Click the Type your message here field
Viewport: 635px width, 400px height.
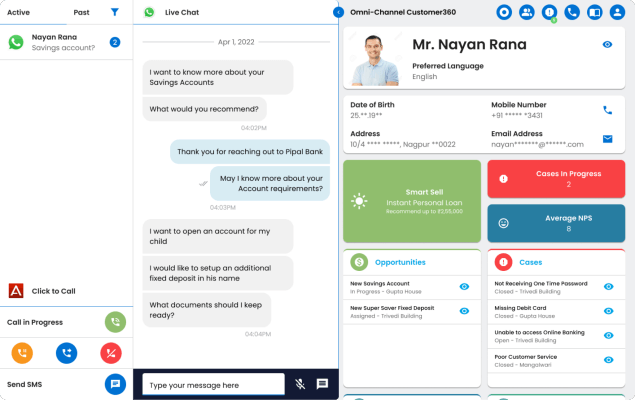pyautogui.click(x=213, y=385)
